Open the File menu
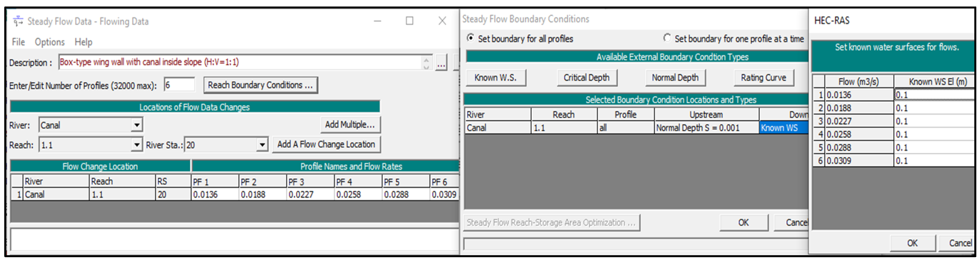980x262 pixels. coord(18,42)
